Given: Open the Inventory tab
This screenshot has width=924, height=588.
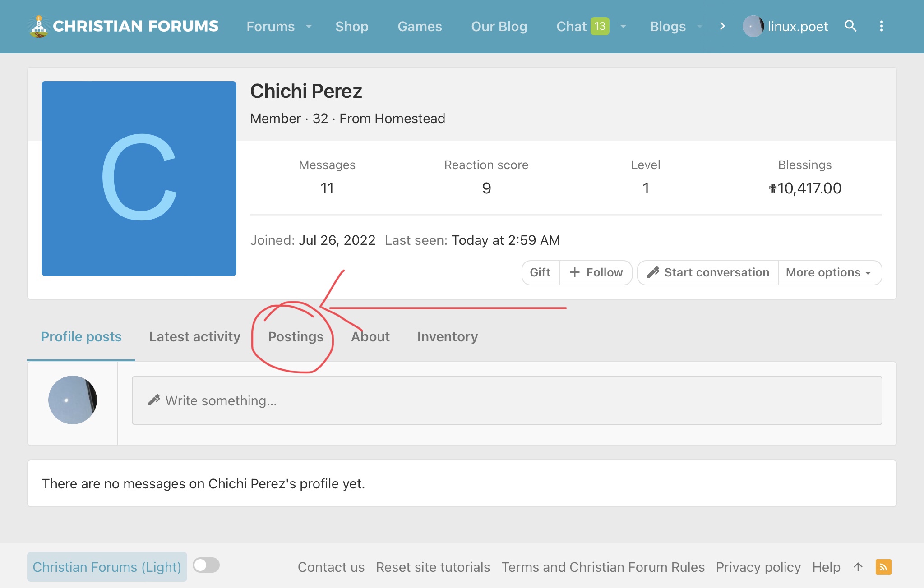Looking at the screenshot, I should point(447,337).
